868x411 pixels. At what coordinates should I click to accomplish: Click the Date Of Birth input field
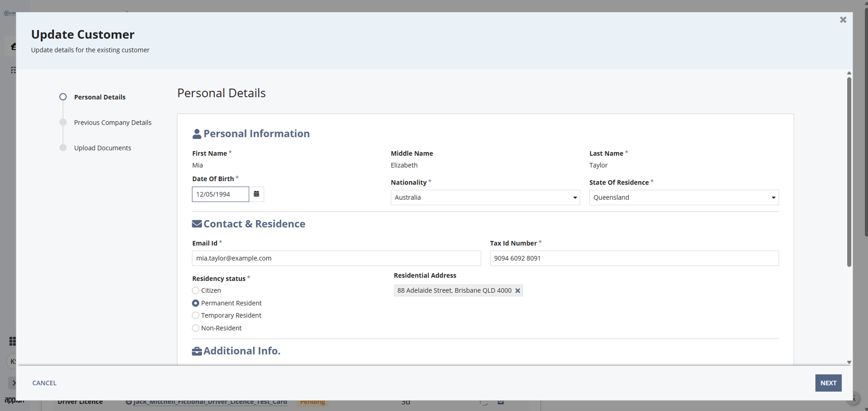(x=220, y=194)
